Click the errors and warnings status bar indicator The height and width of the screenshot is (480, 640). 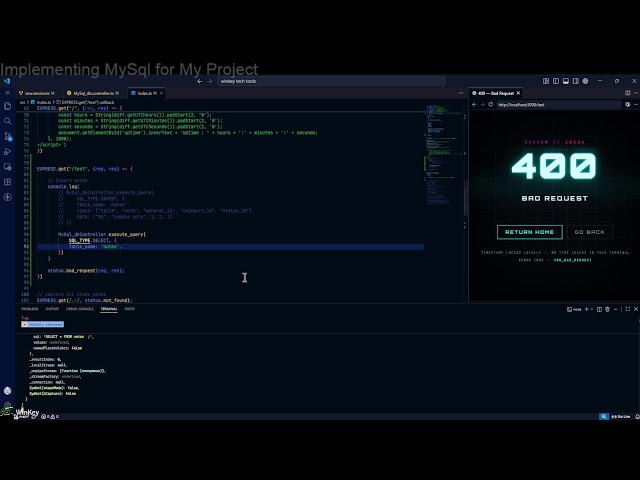50,416
